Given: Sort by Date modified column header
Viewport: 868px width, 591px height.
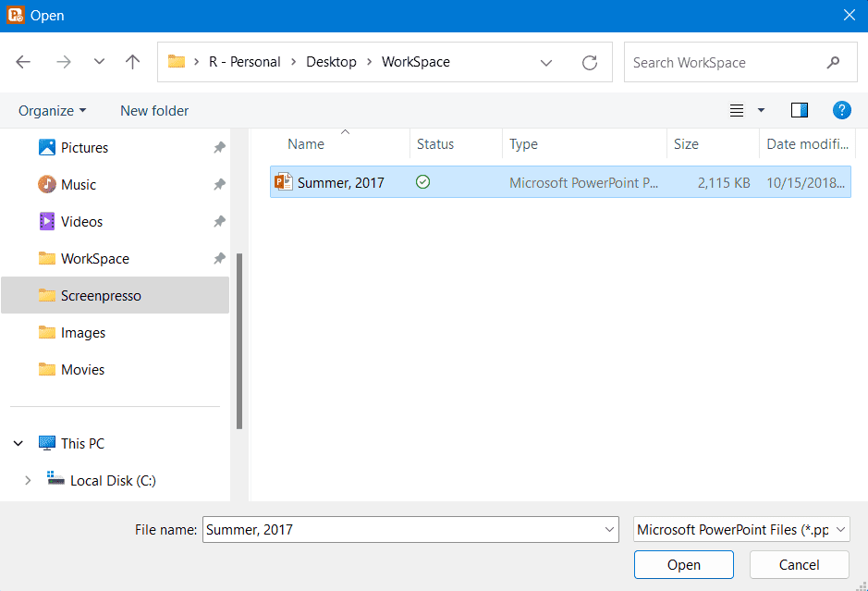Looking at the screenshot, I should click(807, 144).
